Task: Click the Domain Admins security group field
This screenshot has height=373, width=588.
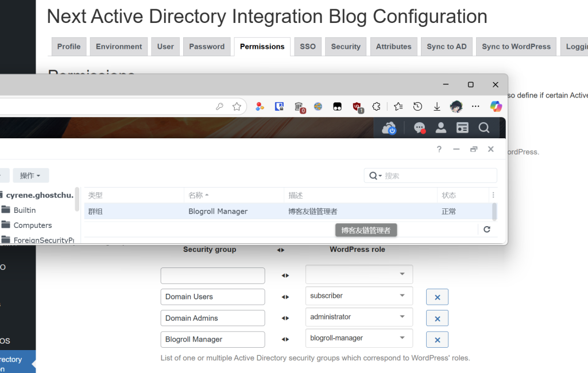Action: point(212,318)
